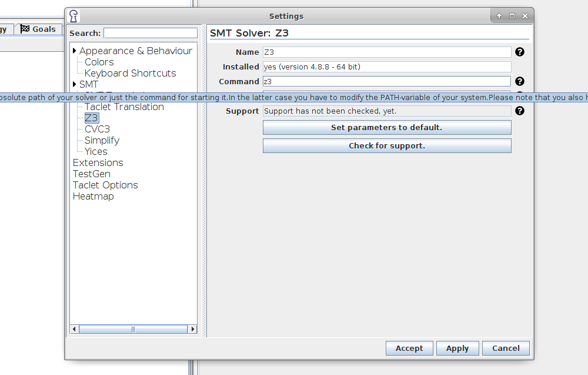Select the CVC3 solver entry
This screenshot has height=375, width=588.
tap(97, 129)
